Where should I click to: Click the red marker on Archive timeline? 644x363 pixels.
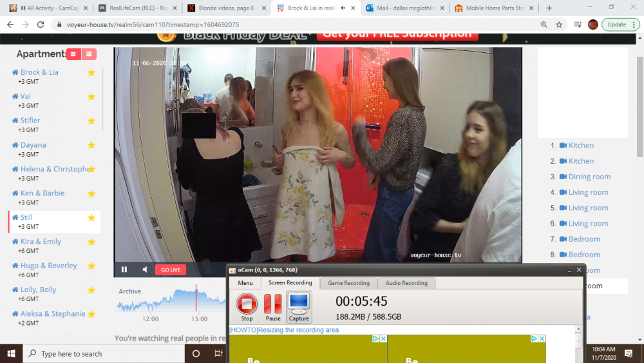coord(196,299)
